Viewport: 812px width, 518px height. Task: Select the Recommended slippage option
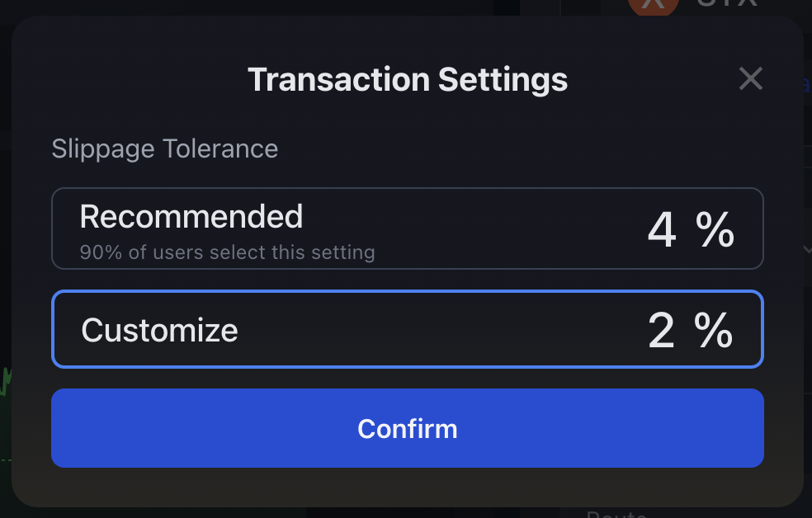click(408, 228)
